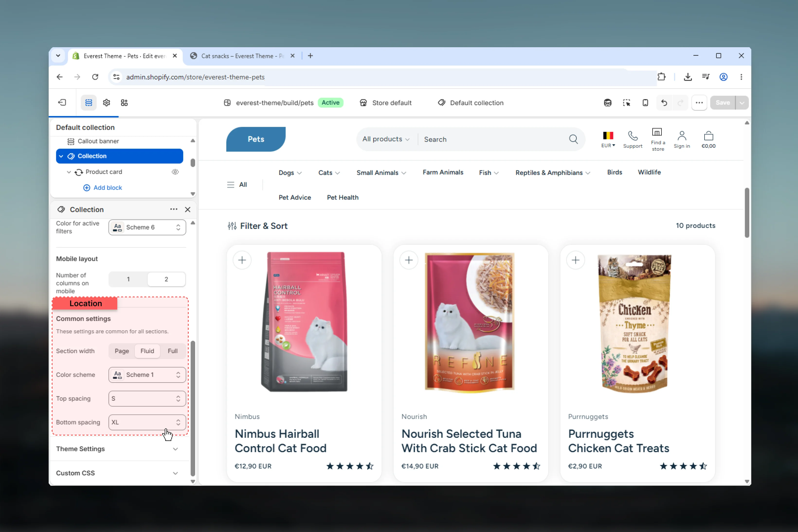Set section width to Page
This screenshot has width=798, height=532.
[122, 351]
